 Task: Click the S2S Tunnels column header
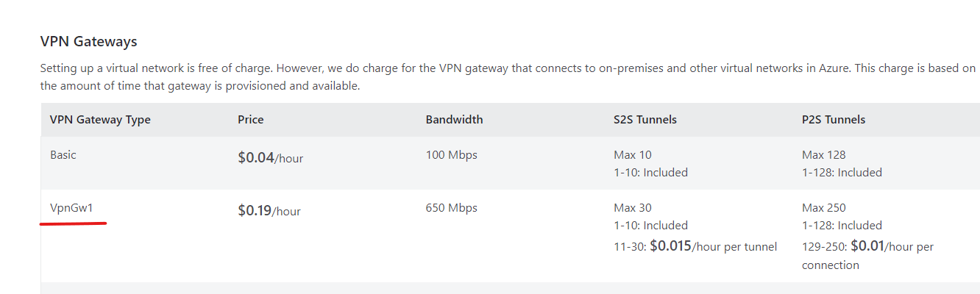pyautogui.click(x=645, y=119)
